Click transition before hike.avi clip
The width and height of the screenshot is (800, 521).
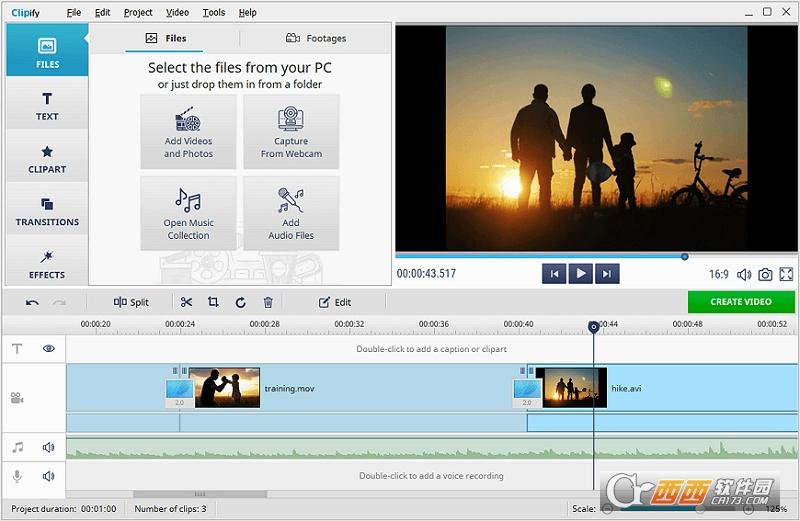click(x=527, y=393)
